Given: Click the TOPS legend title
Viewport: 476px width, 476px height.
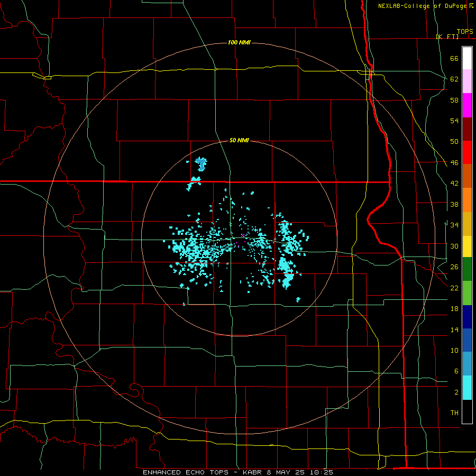Looking at the screenshot, I should coord(465,32).
